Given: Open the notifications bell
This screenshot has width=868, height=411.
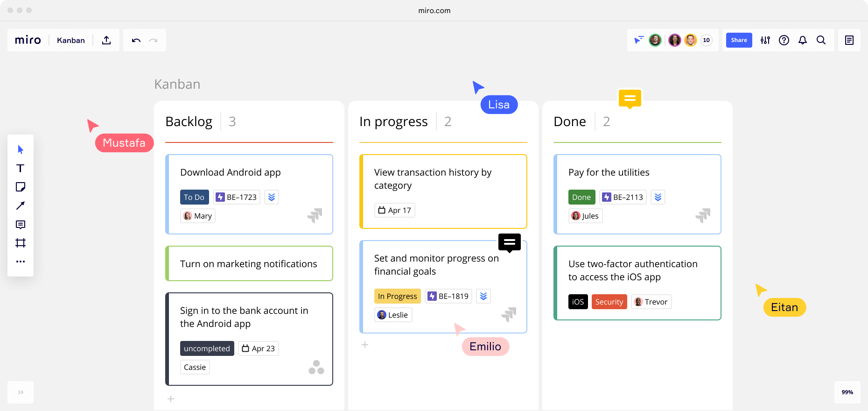Looking at the screenshot, I should [x=803, y=40].
